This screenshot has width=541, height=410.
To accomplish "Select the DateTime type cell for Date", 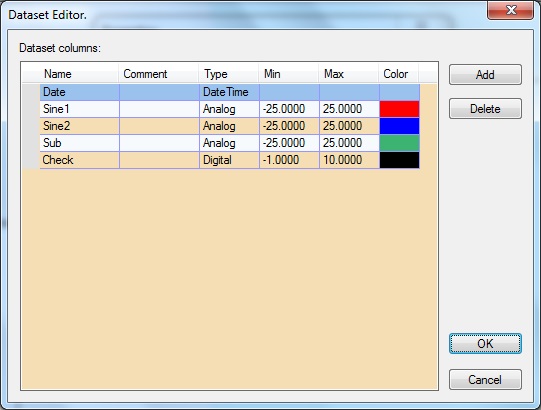I will click(229, 92).
